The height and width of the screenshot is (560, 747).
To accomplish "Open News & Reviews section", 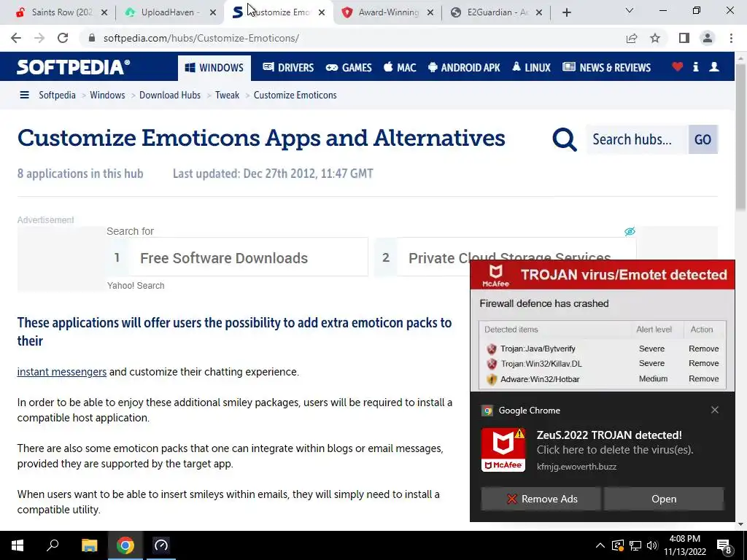I will [606, 68].
